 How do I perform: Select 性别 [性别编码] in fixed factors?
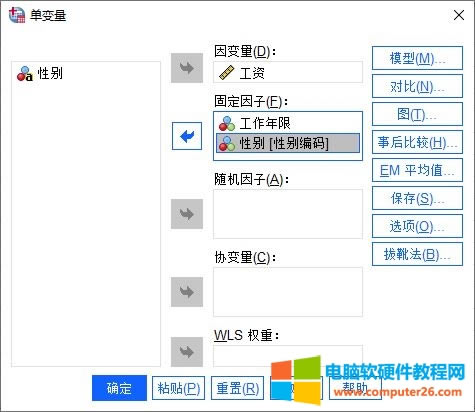[x=288, y=143]
